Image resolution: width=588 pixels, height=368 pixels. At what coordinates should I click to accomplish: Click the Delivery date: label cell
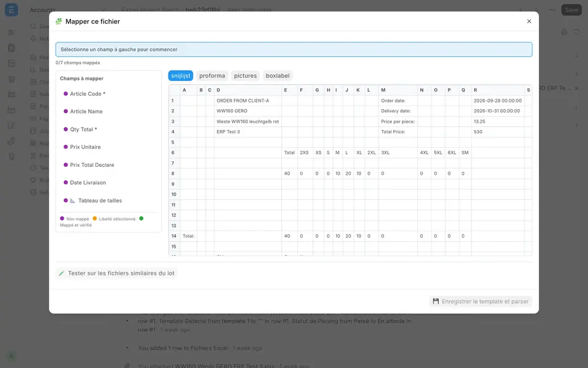398,111
